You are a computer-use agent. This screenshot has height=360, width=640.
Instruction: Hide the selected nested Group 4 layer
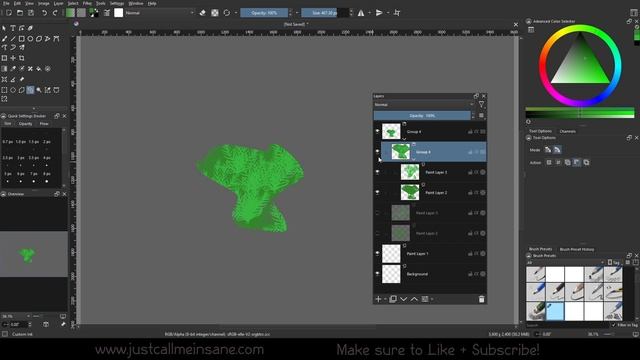tap(377, 152)
